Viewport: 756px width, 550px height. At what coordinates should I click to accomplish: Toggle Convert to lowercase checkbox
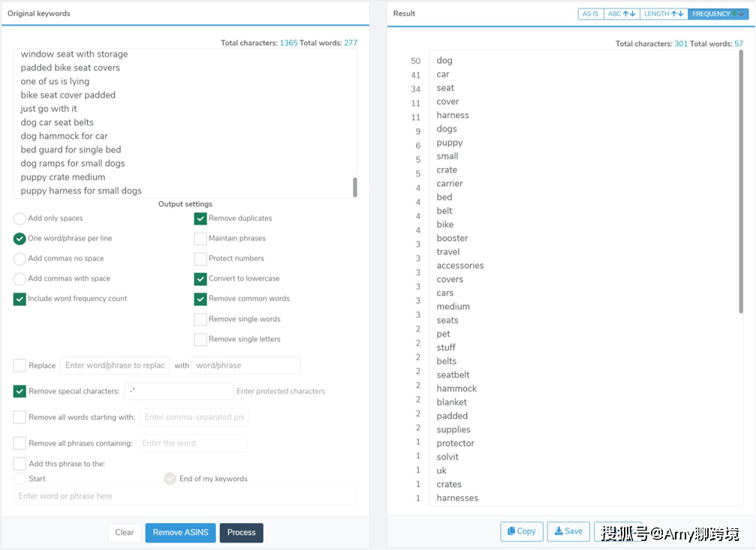pos(200,278)
